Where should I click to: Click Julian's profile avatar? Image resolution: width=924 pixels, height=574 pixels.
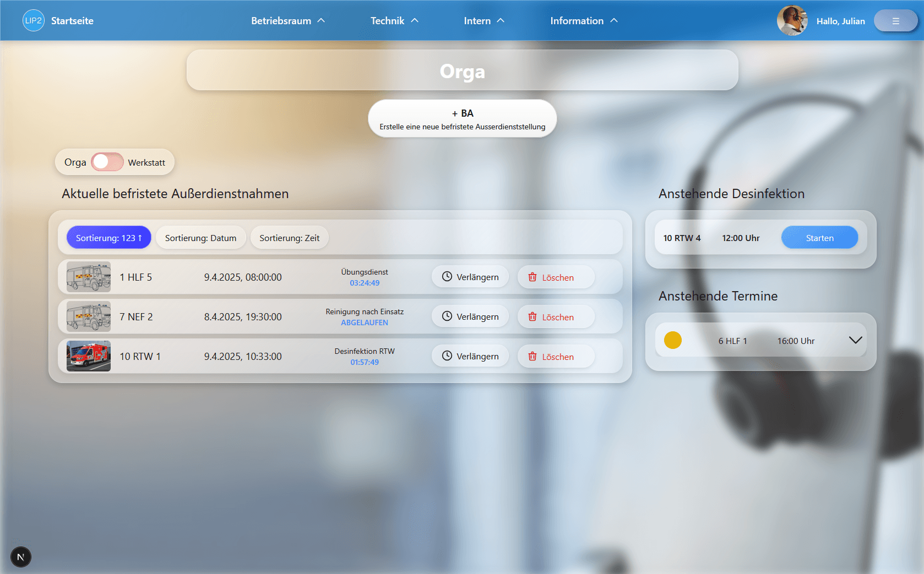(x=792, y=21)
